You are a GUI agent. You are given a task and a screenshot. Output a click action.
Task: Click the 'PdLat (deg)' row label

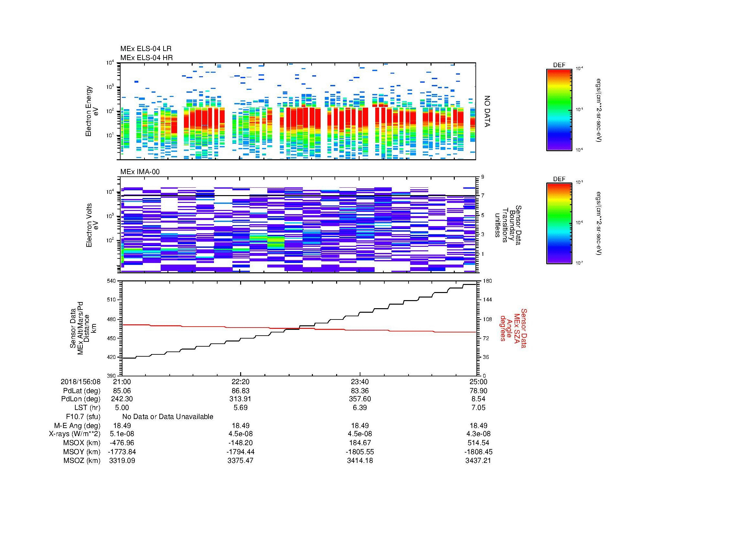[82, 391]
